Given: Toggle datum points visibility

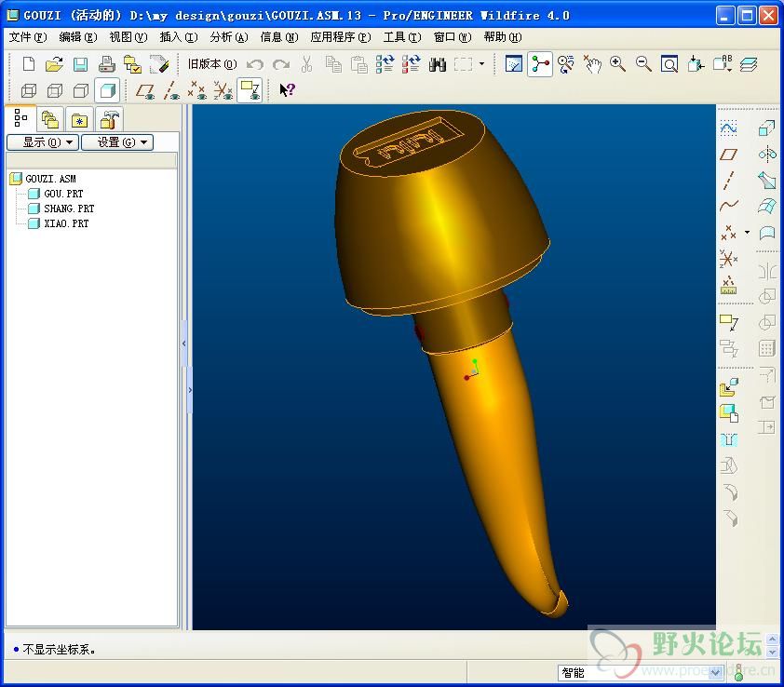Looking at the screenshot, I should [x=197, y=91].
